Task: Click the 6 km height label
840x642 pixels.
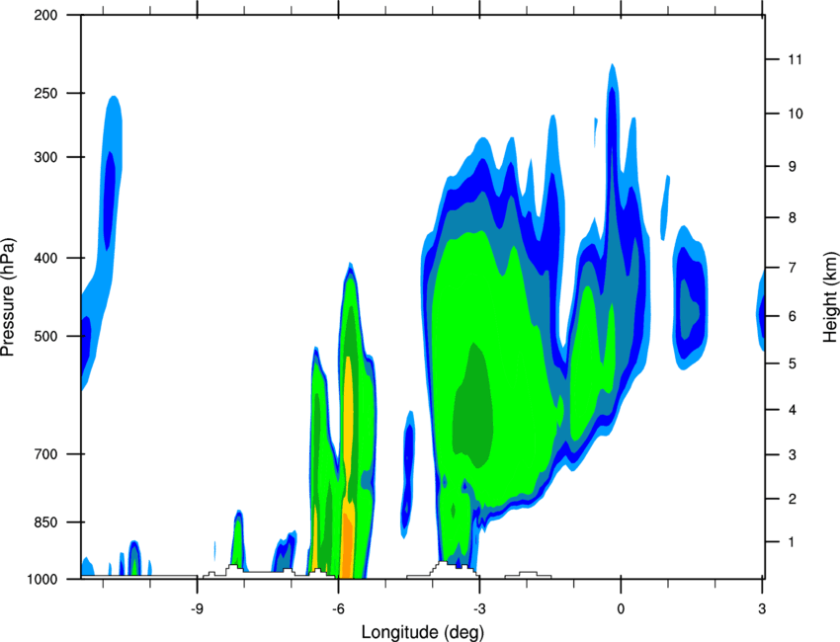Action: coord(793,316)
